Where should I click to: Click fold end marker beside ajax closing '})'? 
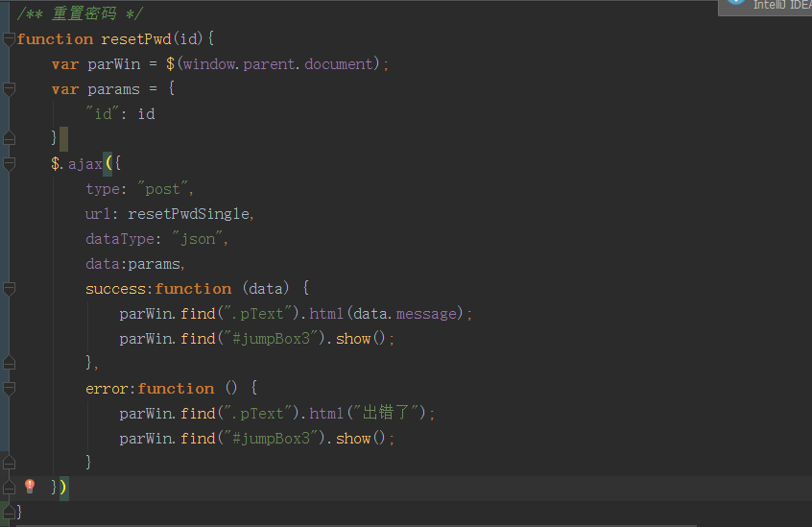[9, 487]
